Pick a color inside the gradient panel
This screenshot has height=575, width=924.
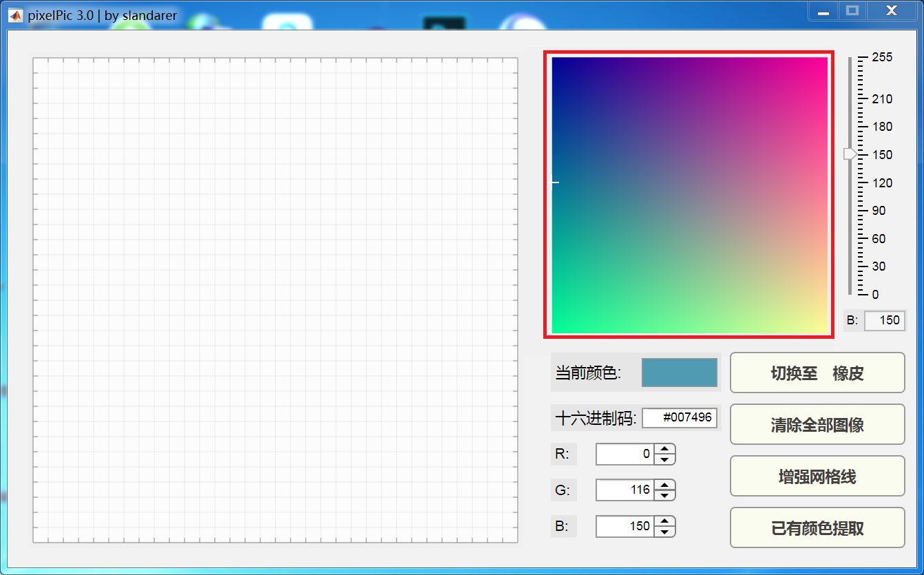689,196
